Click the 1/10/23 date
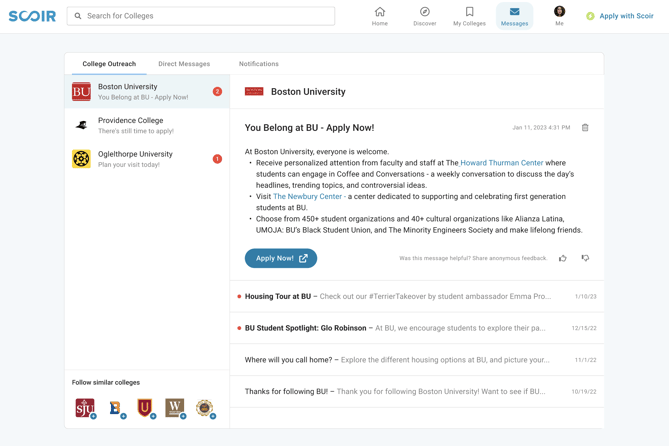Viewport: 669px width, 446px height. 586,296
